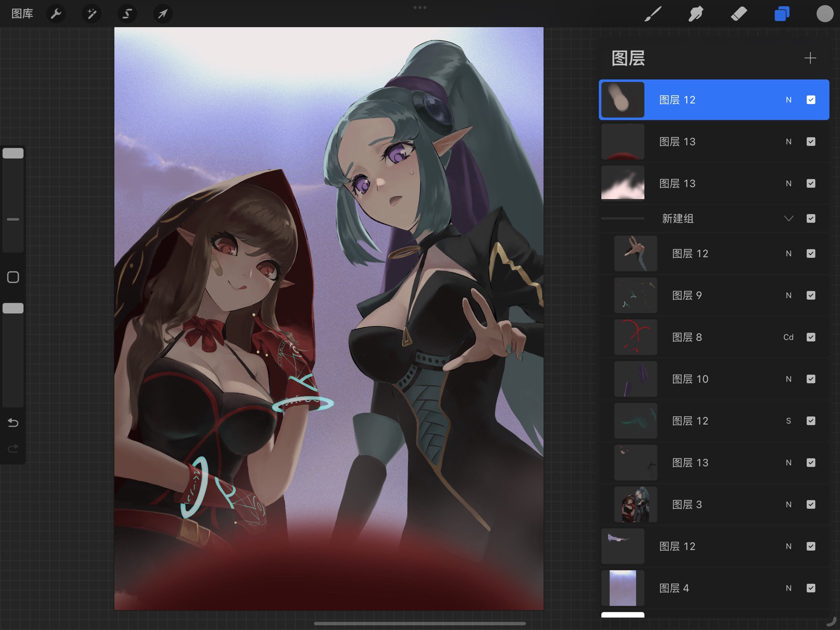Click 图层 4 purple gradient thumbnail
This screenshot has height=630, width=840.
622,588
